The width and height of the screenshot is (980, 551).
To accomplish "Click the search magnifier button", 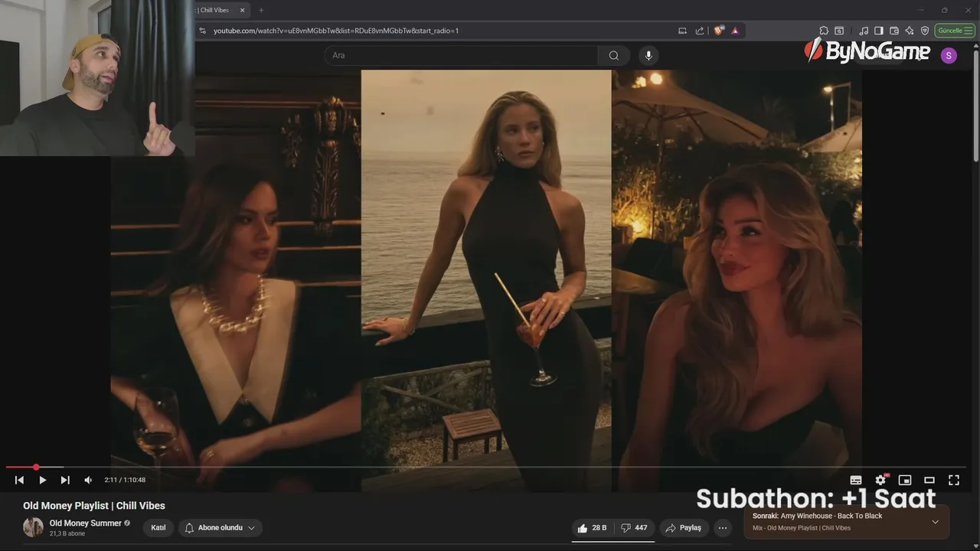I will 614,55.
